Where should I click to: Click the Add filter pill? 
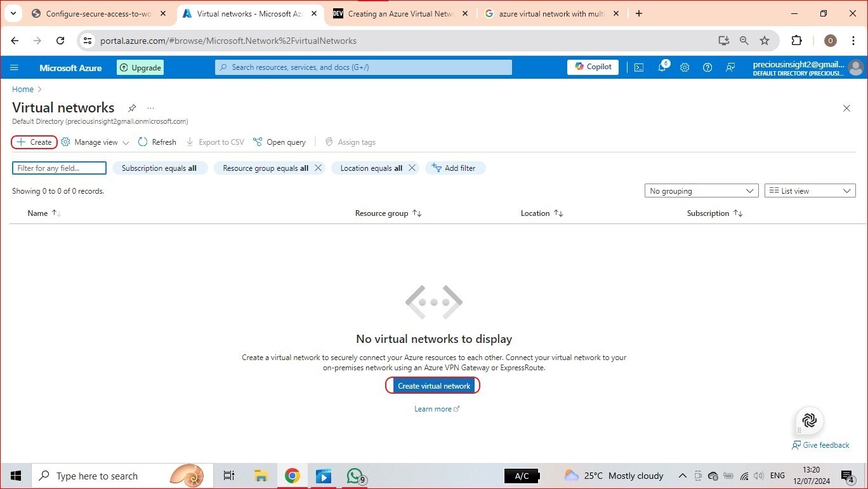coord(455,168)
